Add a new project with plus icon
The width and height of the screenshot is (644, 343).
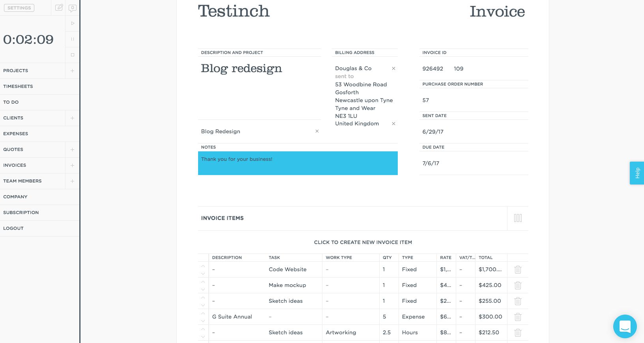[72, 71]
